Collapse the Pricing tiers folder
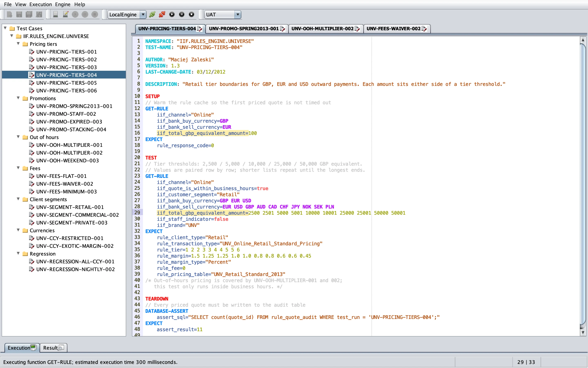 click(x=18, y=44)
